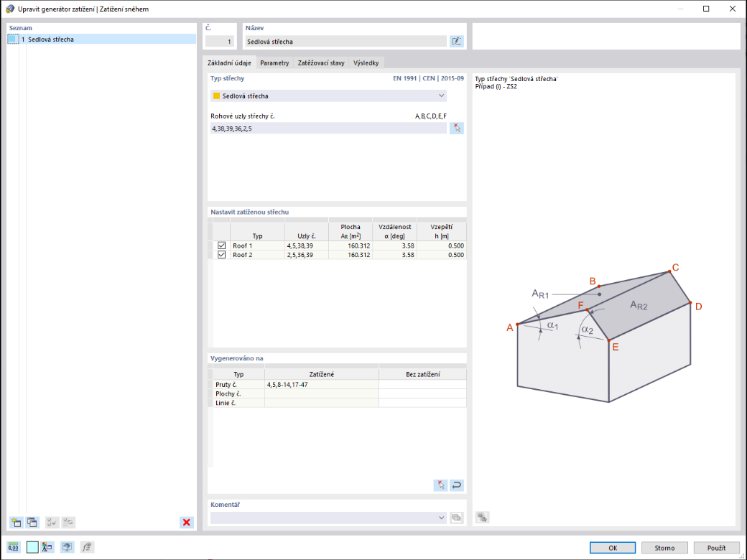Click the light blue square icon bottom-left
The height and width of the screenshot is (560, 747).
click(x=32, y=547)
